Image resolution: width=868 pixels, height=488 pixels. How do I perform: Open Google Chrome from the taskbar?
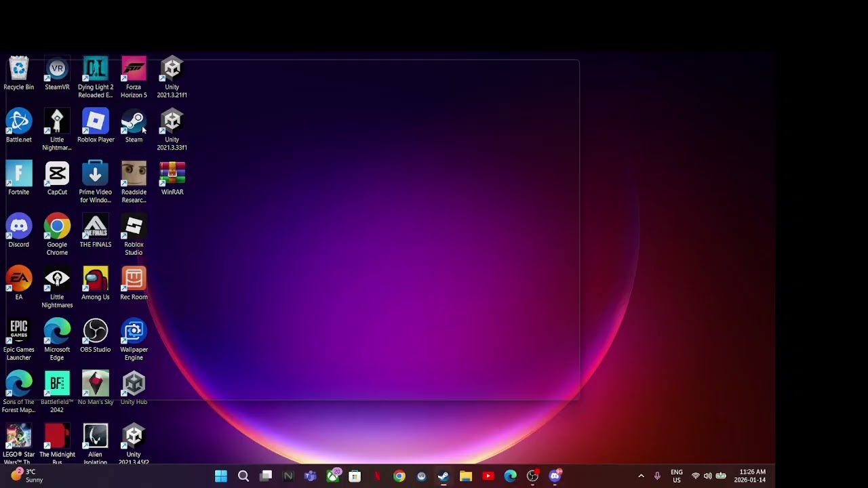coord(399,476)
